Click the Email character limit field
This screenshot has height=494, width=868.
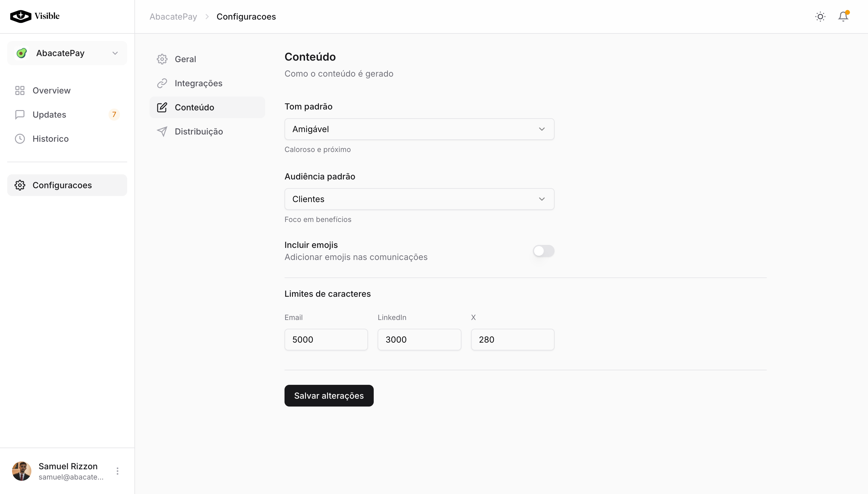(x=326, y=340)
